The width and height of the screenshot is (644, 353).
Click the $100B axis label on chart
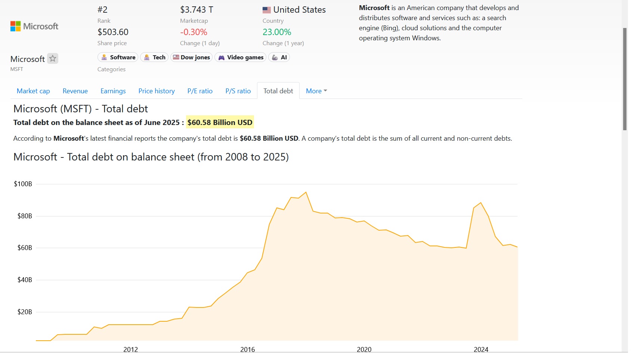[23, 184]
